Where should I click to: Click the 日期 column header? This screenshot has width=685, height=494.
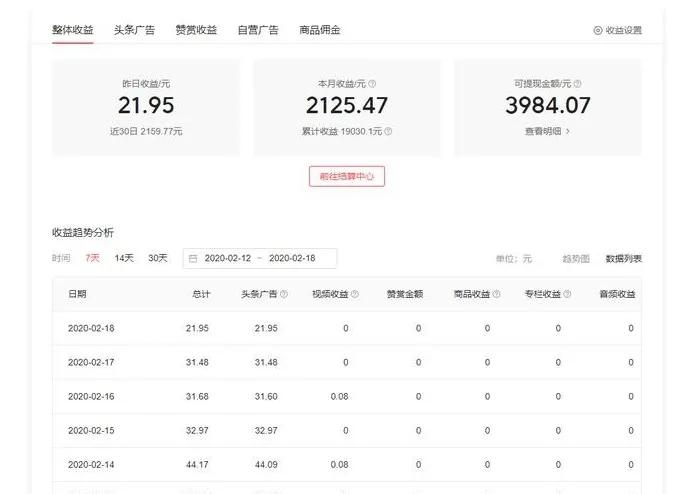pos(77,294)
